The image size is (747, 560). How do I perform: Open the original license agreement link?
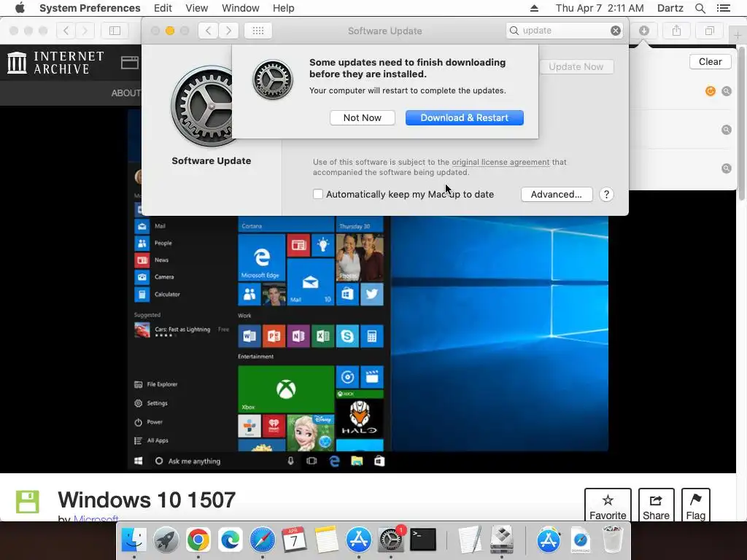click(x=500, y=162)
